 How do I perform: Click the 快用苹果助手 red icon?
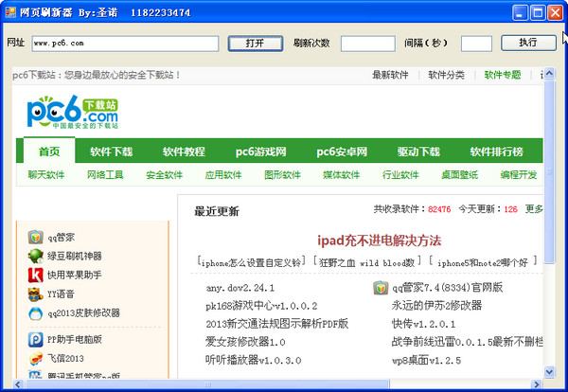point(35,275)
